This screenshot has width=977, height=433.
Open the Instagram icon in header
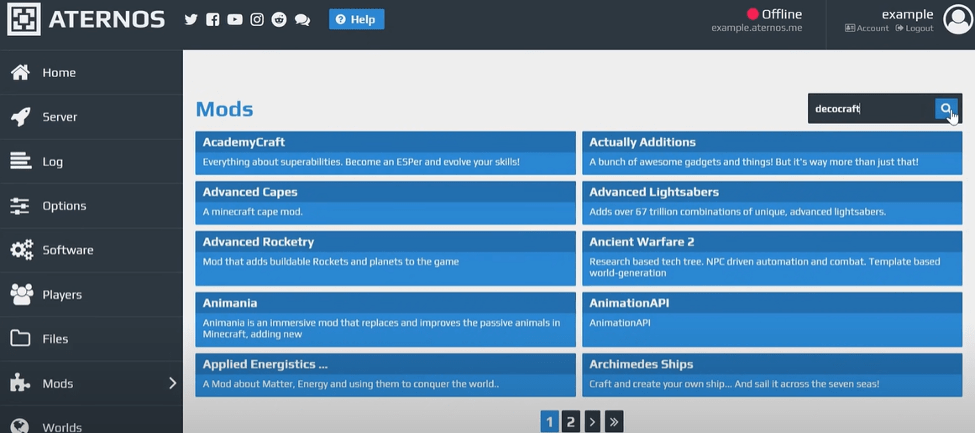point(257,20)
